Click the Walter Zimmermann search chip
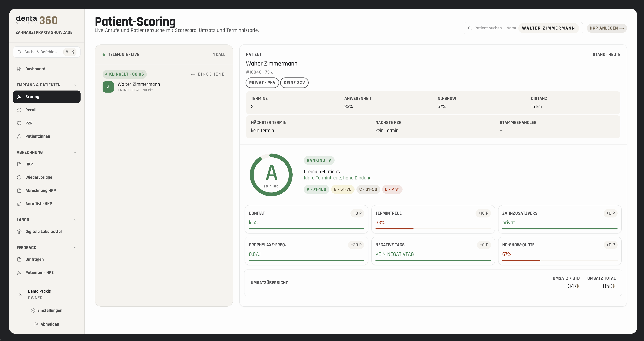The image size is (644, 341). pyautogui.click(x=548, y=28)
